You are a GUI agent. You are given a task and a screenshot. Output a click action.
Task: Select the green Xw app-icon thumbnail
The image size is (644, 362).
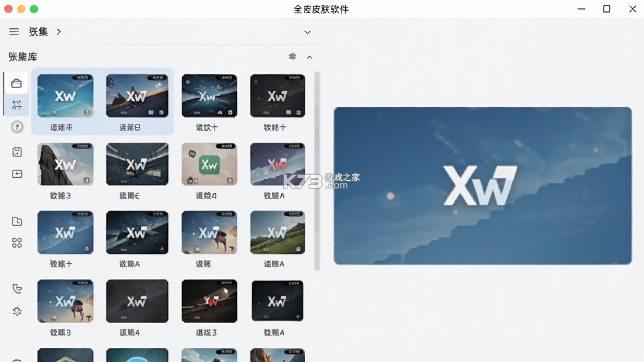tap(209, 164)
